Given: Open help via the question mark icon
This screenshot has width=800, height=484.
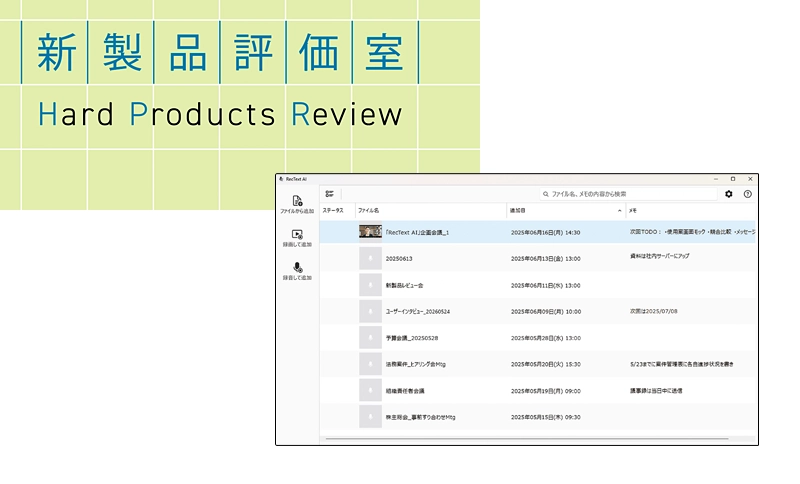Looking at the screenshot, I should pyautogui.click(x=747, y=194).
